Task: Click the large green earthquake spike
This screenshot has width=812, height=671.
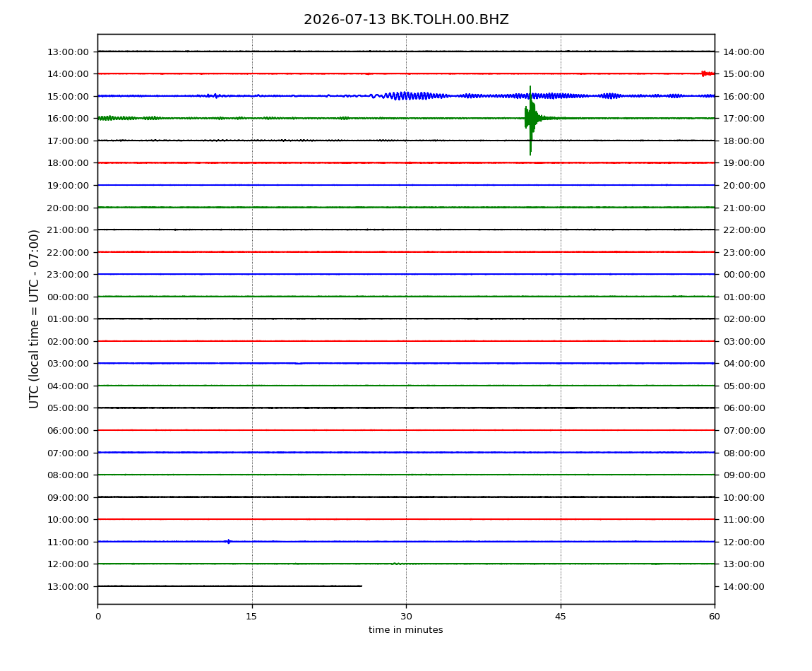Action: point(530,120)
